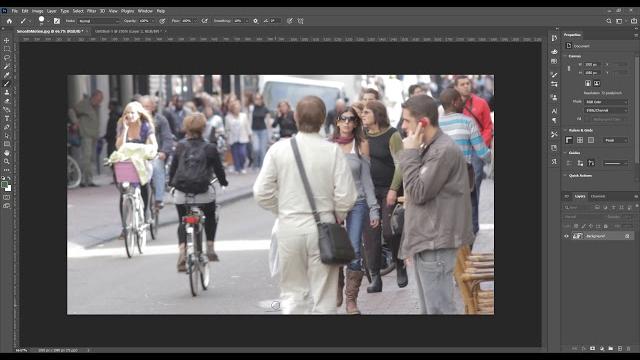This screenshot has height=360, width=640.
Task: Open the painting Mode dropdown
Action: point(98,21)
